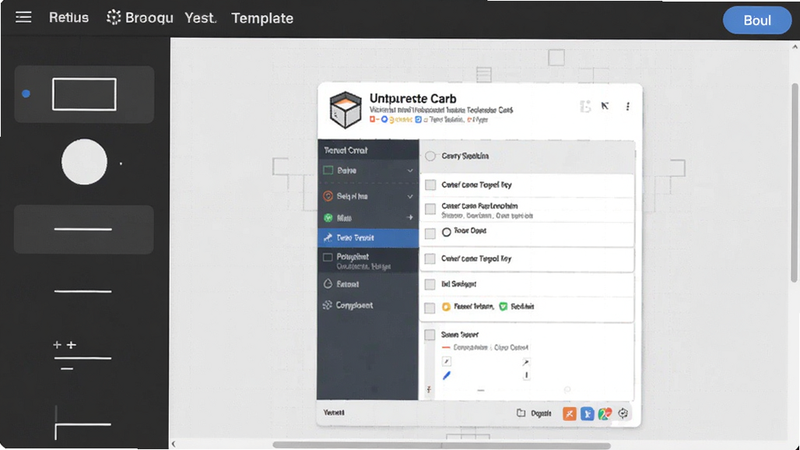Click the Yeneat label in the card footer
The image size is (800, 450).
tap(334, 412)
